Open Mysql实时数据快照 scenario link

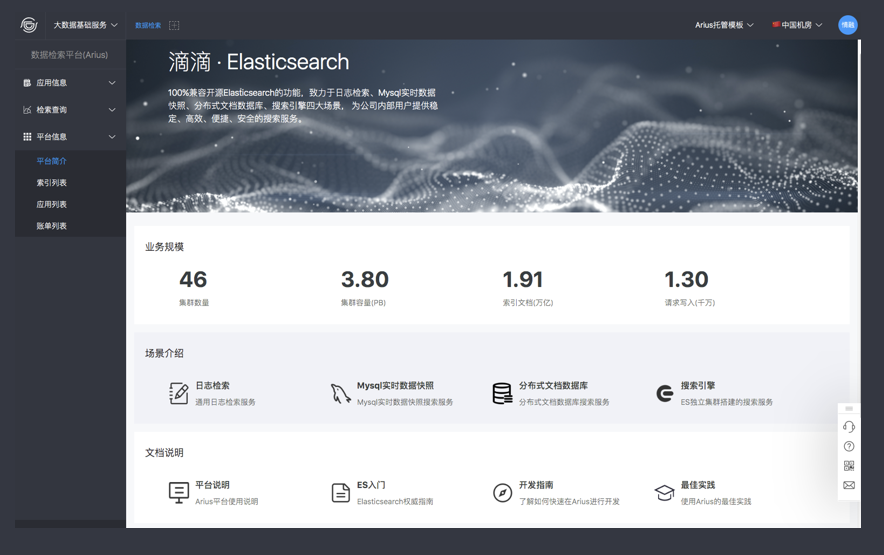(395, 386)
